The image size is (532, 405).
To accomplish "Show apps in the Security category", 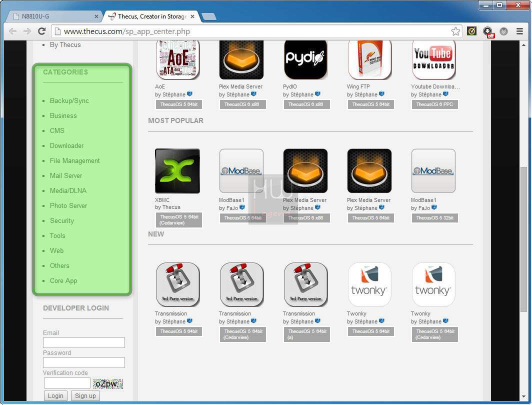I will (x=62, y=221).
